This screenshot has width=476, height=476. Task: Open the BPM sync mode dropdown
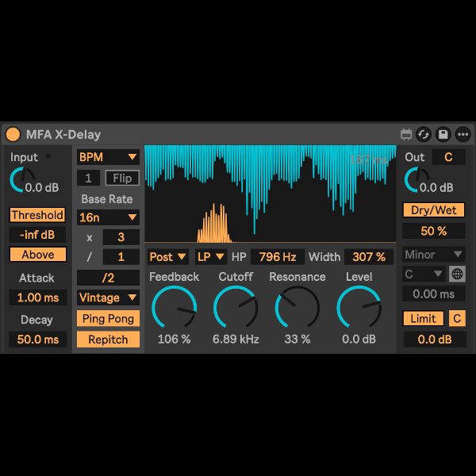[108, 157]
